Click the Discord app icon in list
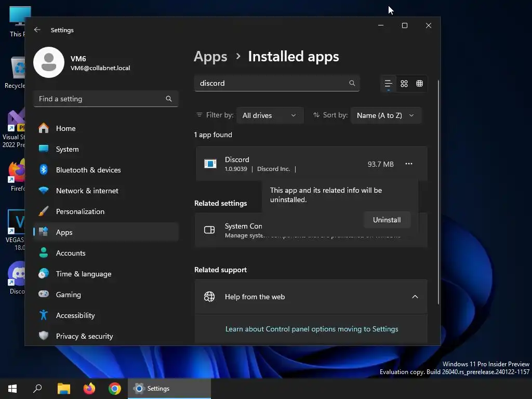The width and height of the screenshot is (532, 399). [210, 164]
